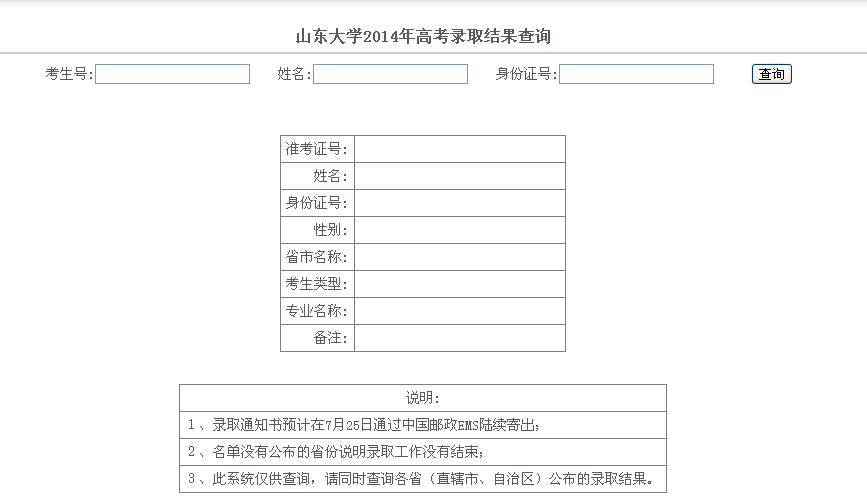
Task: Click the empty cell beside 专业名称
Action: pos(459,311)
